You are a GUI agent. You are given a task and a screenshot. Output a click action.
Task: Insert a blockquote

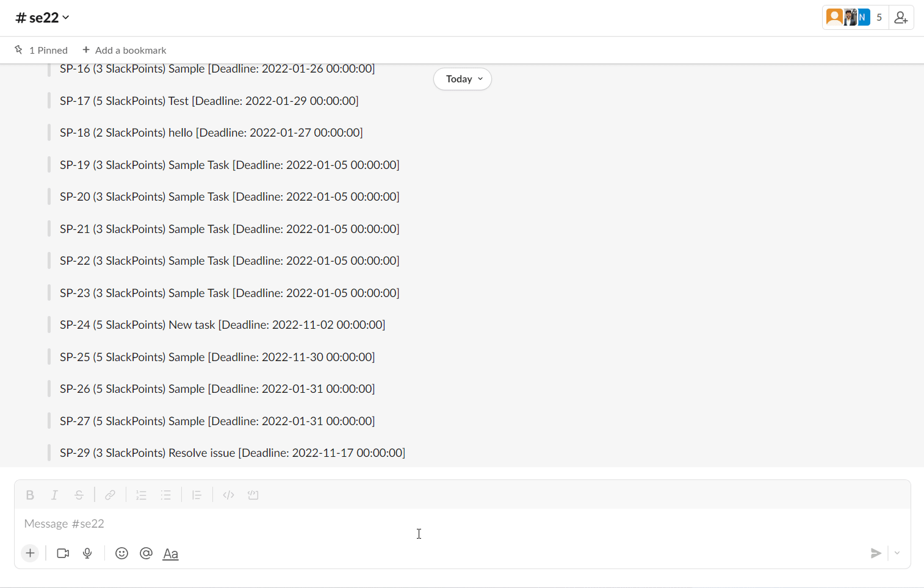tap(197, 495)
